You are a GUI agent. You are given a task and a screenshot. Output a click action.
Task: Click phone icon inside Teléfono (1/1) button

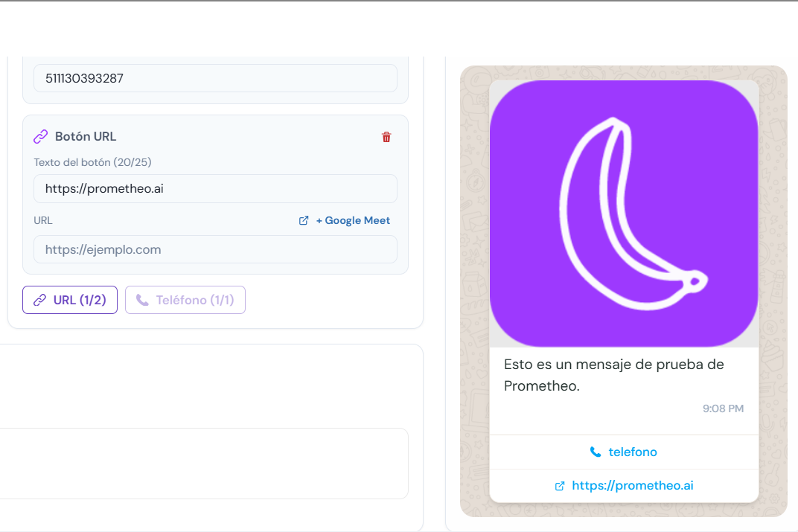pos(142,300)
